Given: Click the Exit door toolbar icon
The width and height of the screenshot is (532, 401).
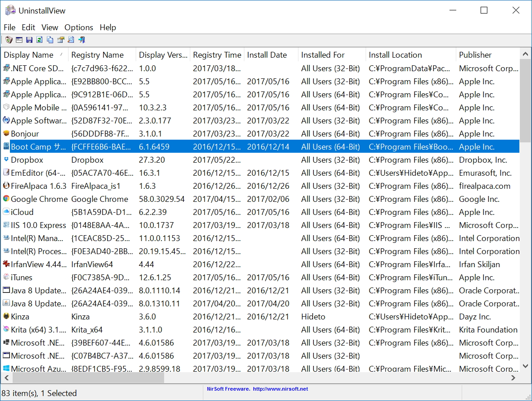Looking at the screenshot, I should click(x=82, y=40).
